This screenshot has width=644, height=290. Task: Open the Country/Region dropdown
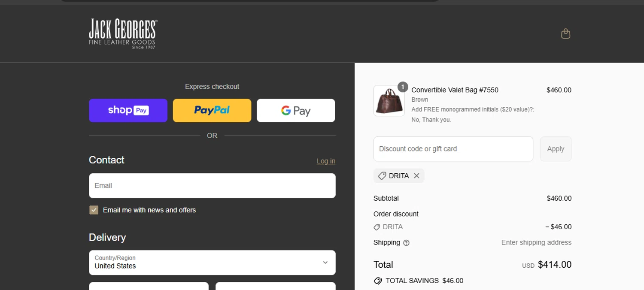click(212, 263)
